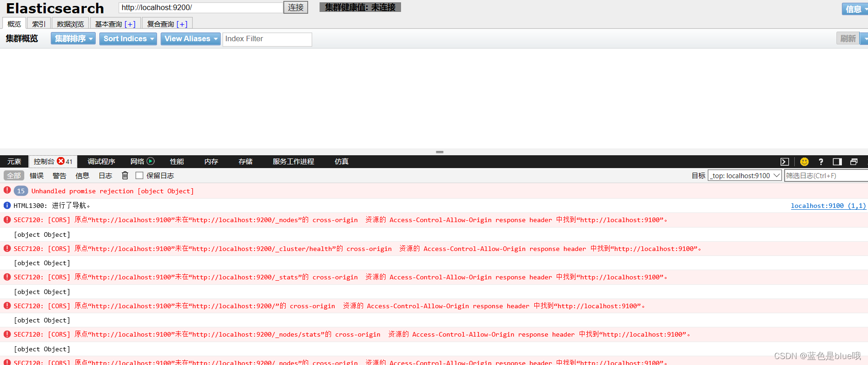This screenshot has width=868, height=365.
Task: Click the error icon beside Unhandled promise rejection
Action: (7, 190)
